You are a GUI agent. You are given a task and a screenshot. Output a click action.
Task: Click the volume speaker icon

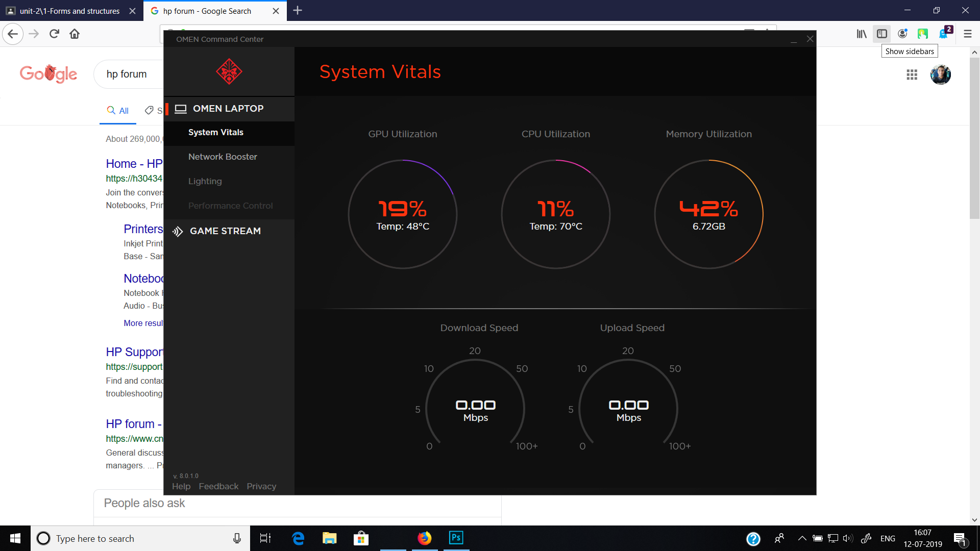(x=848, y=538)
